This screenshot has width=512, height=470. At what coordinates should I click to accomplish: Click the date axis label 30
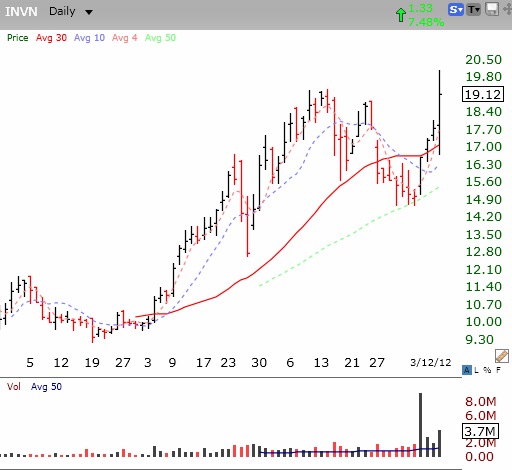tap(259, 363)
